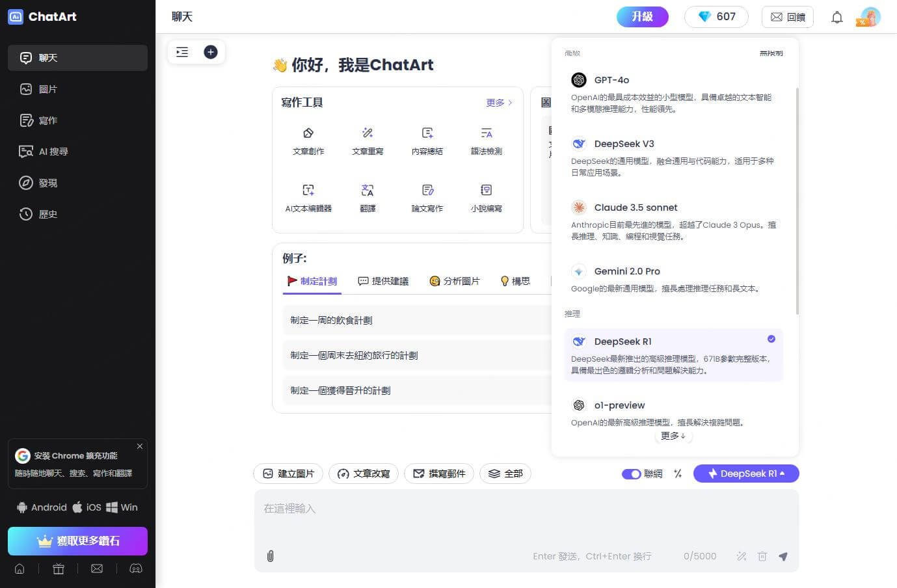Select the Gemini 2.0 Pro model
The width and height of the screenshot is (897, 588).
[x=674, y=279]
